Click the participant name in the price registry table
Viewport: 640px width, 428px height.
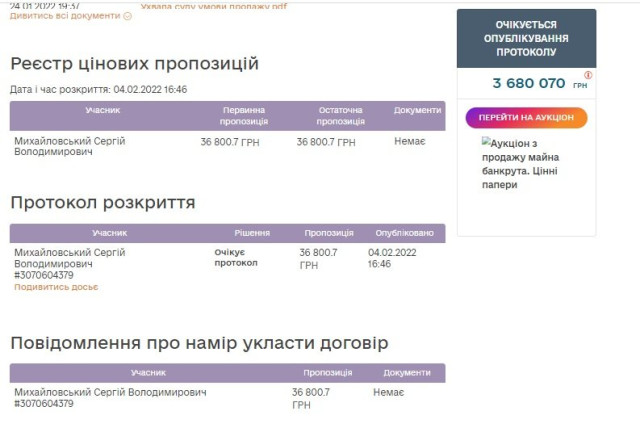point(69,147)
